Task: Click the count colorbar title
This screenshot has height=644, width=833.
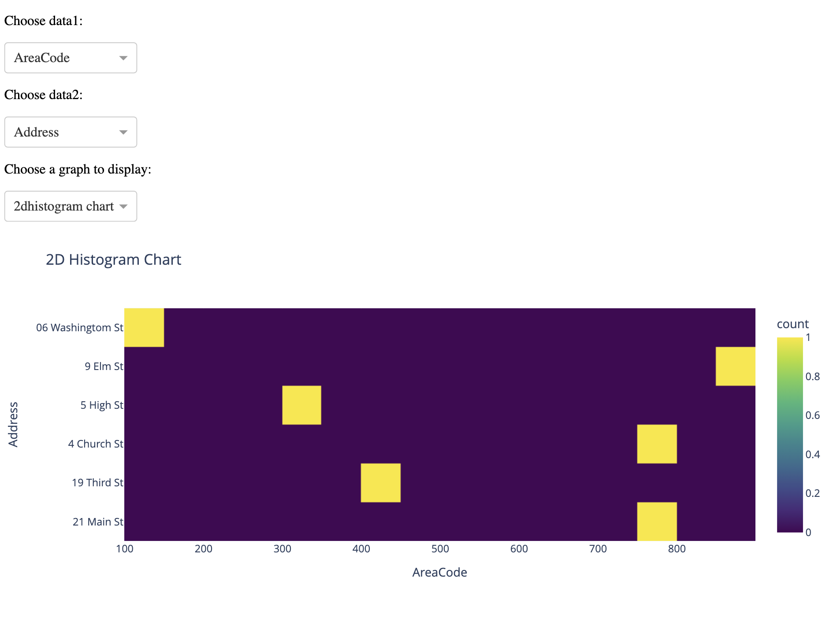Action: 792,324
